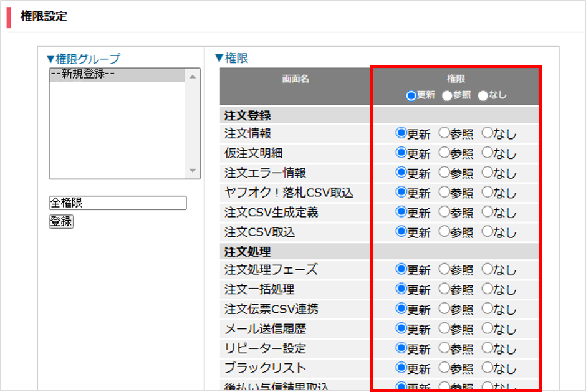Set 注文情報 permission to なし
This screenshot has height=392, width=586.
click(x=488, y=133)
